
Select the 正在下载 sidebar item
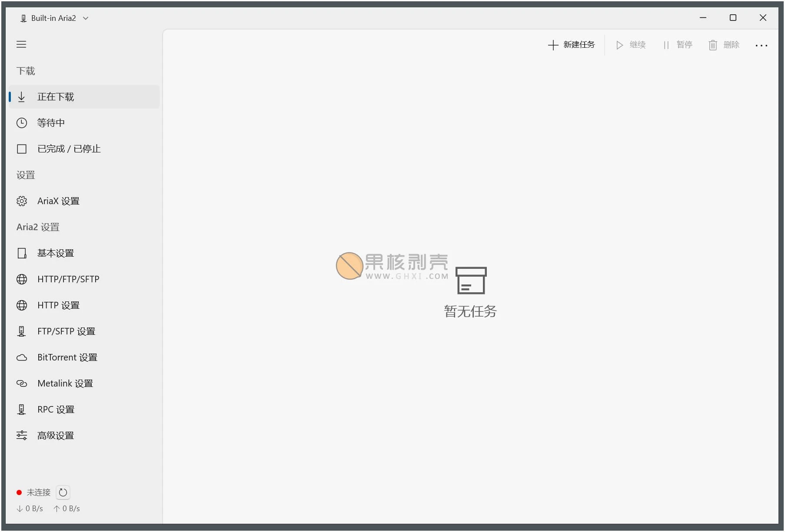(84, 97)
